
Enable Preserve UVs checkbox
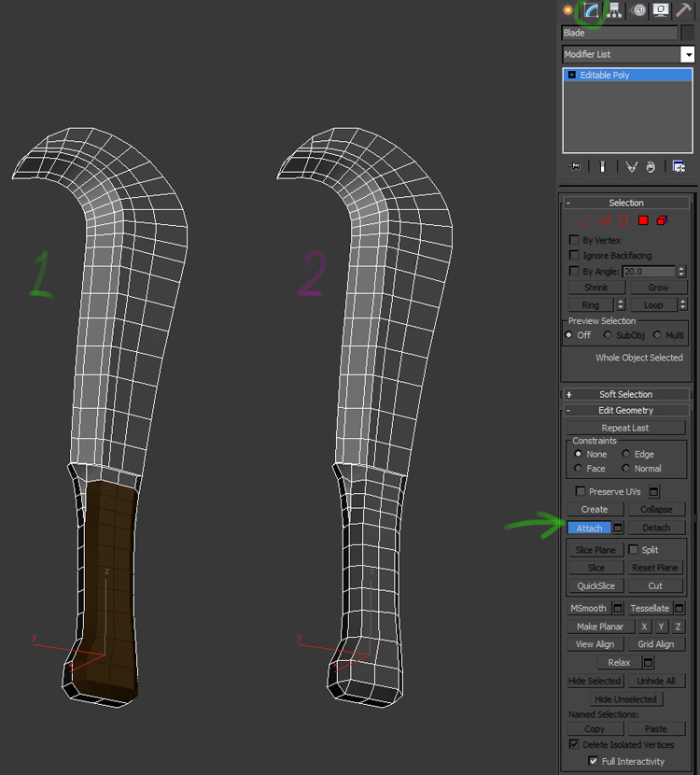click(581, 491)
